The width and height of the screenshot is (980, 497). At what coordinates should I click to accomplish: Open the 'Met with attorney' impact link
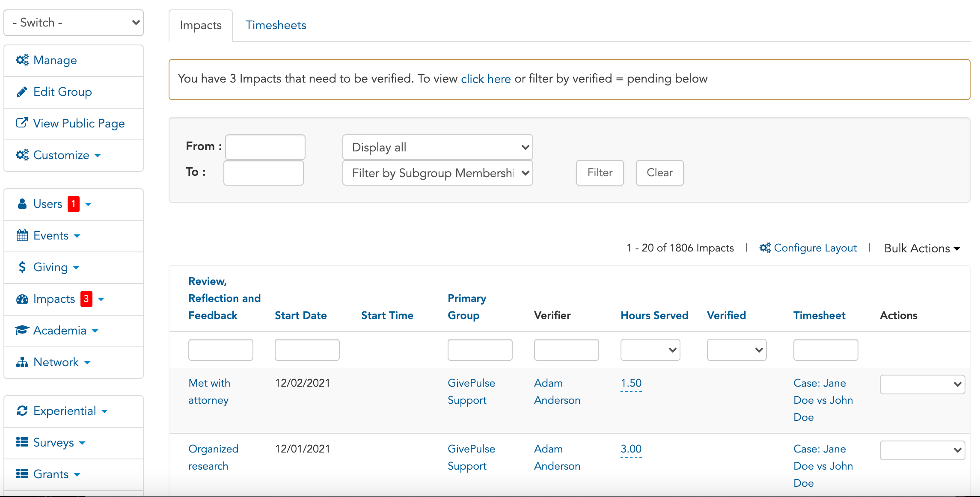tap(209, 391)
